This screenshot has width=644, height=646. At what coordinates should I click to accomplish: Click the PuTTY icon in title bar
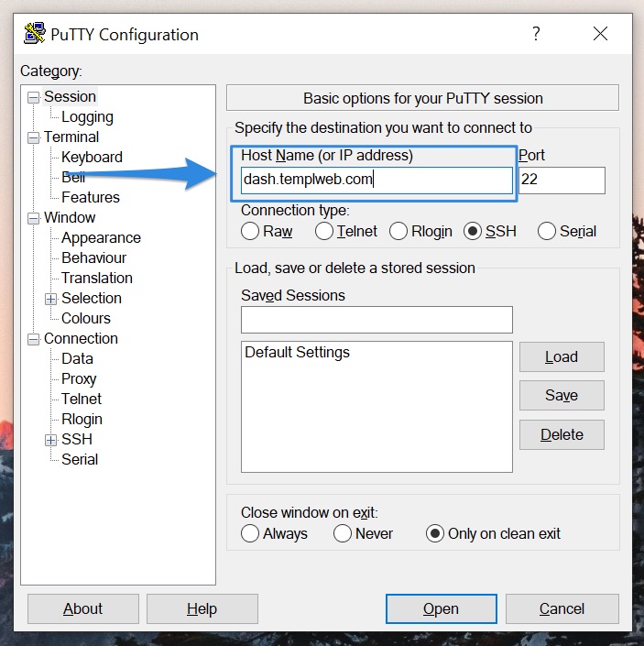pyautogui.click(x=35, y=34)
